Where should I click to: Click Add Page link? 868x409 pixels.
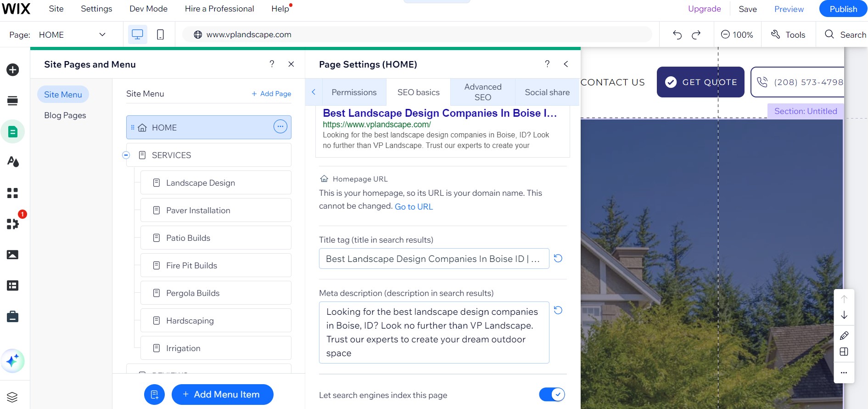tap(271, 94)
